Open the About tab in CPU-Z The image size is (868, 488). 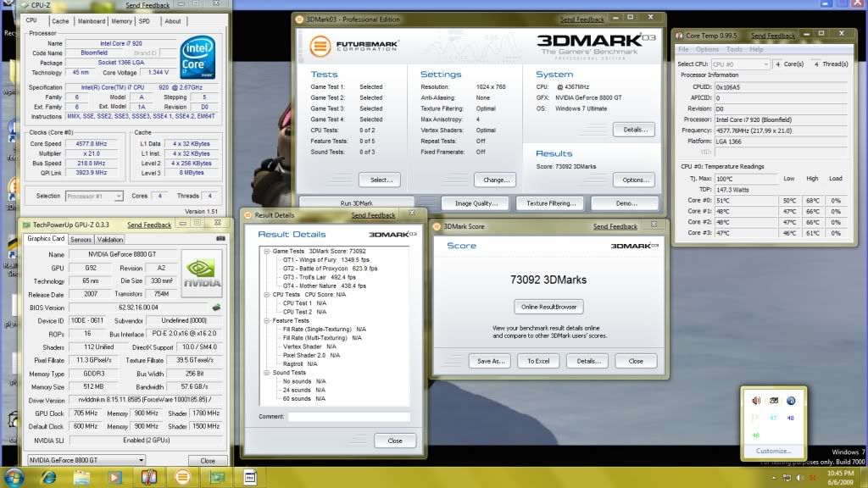(x=173, y=21)
